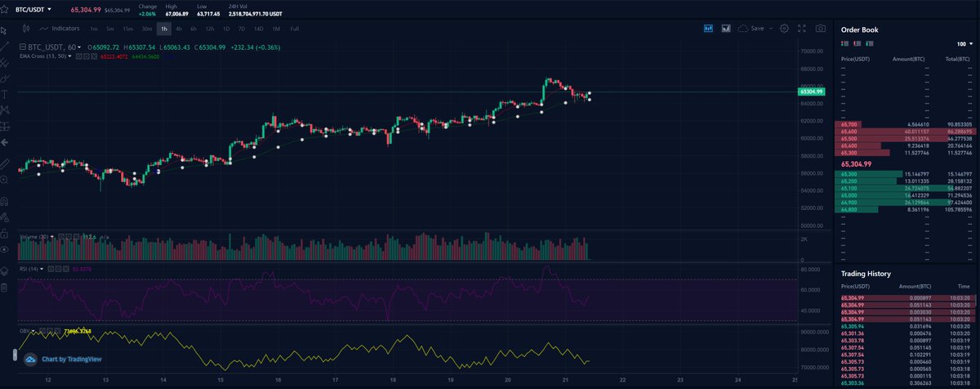
Task: Select the pitchfork drawing tool
Action: [x=5, y=63]
